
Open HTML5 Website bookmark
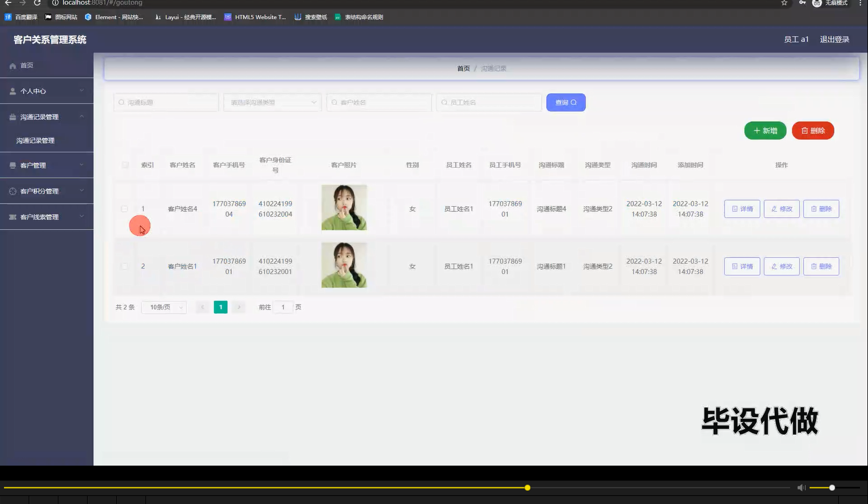pos(255,17)
